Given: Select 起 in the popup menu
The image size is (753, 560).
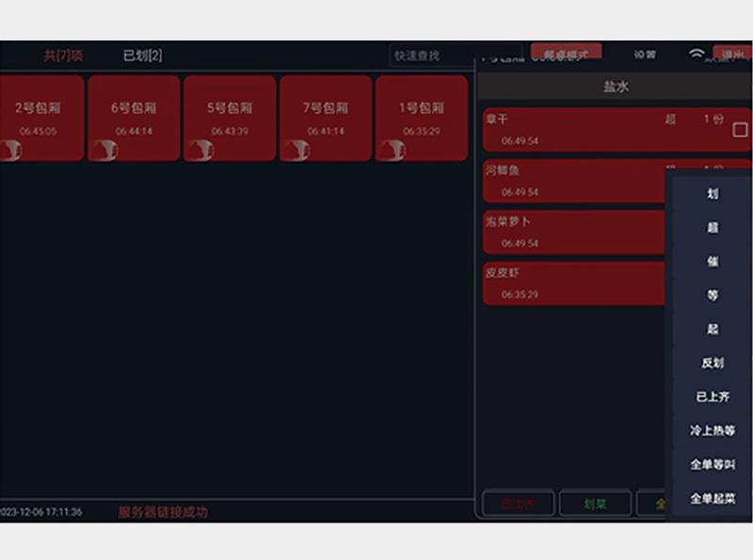Looking at the screenshot, I should point(713,329).
